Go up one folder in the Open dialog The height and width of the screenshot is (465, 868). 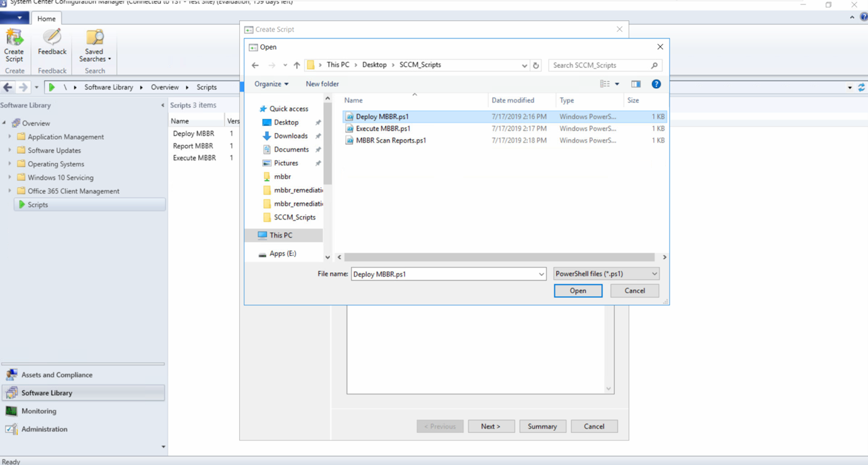pos(297,66)
